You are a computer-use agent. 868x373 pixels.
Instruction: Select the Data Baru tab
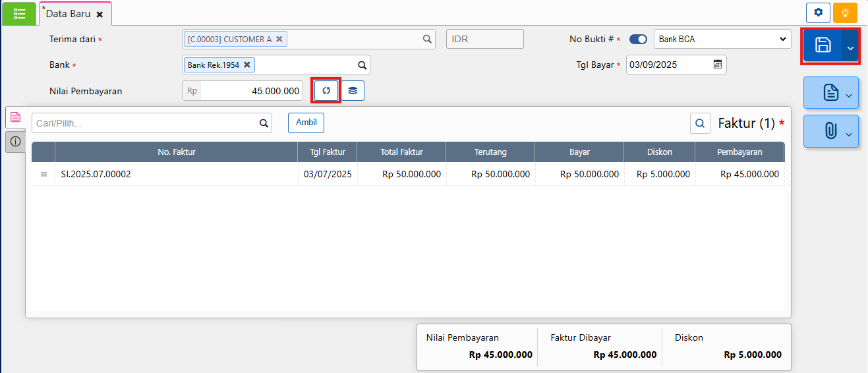pos(69,14)
